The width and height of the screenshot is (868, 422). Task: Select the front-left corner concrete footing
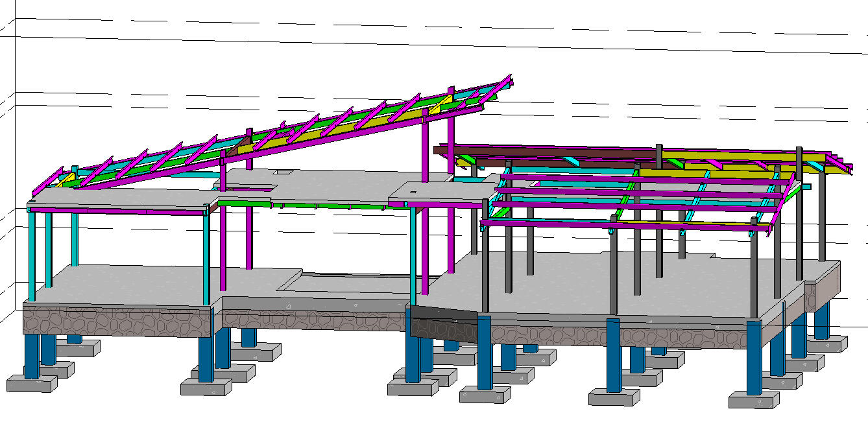(29, 384)
